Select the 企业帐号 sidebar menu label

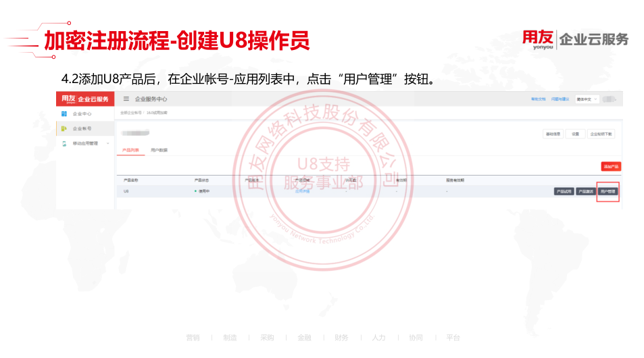click(82, 128)
